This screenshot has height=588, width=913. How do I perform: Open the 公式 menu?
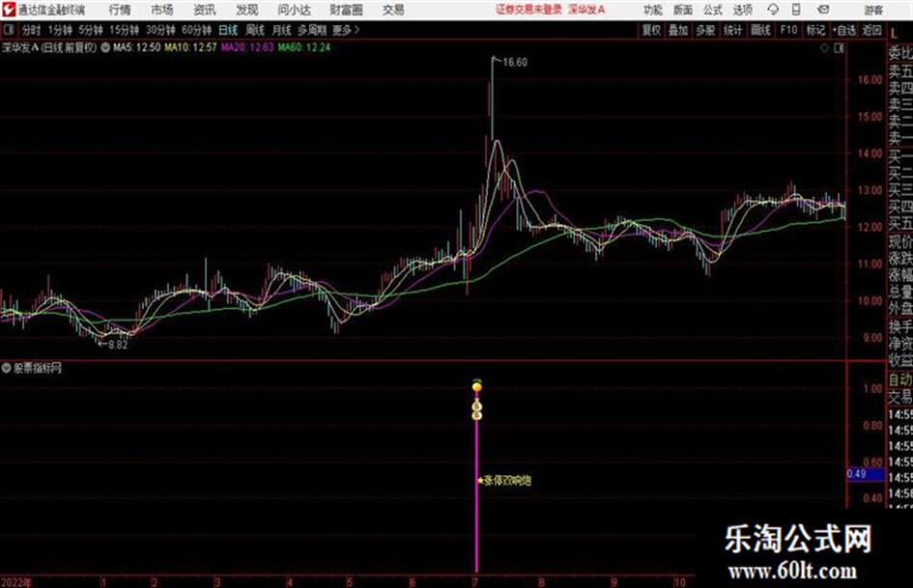pyautogui.click(x=713, y=10)
